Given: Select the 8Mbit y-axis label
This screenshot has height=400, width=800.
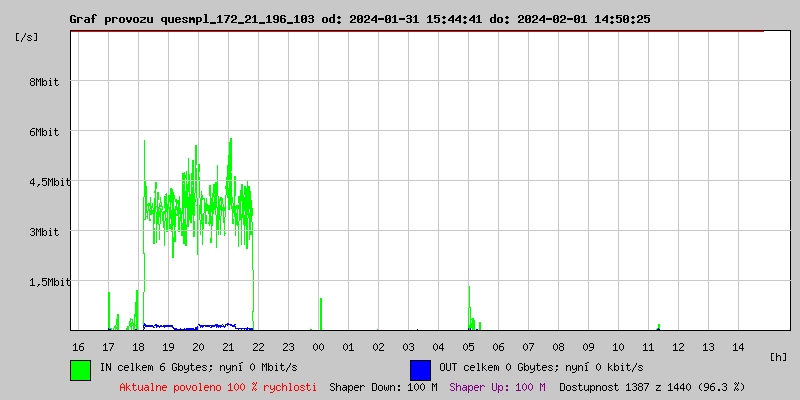Looking at the screenshot, I should [x=44, y=82].
